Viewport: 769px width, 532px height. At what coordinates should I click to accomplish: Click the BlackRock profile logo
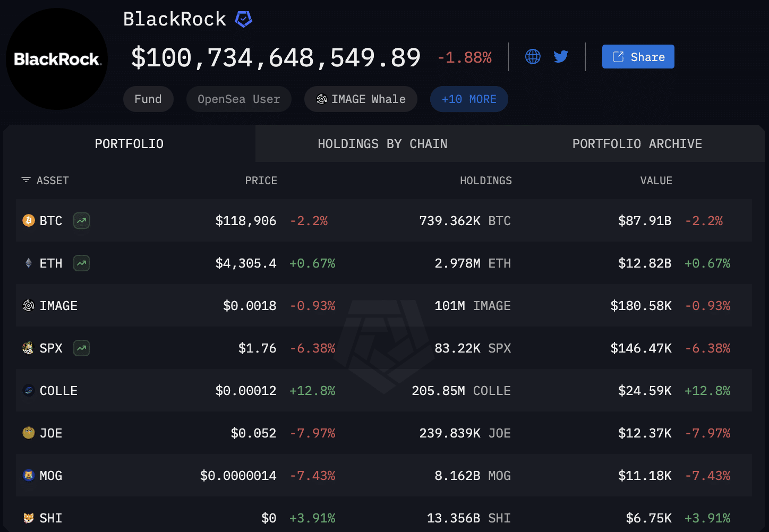[57, 59]
